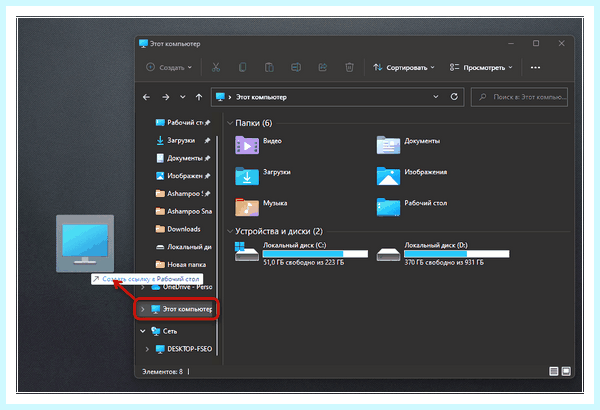Image resolution: width=600 pixels, height=410 pixels.
Task: Select the Изображения folder icon in main pane
Action: 388,176
